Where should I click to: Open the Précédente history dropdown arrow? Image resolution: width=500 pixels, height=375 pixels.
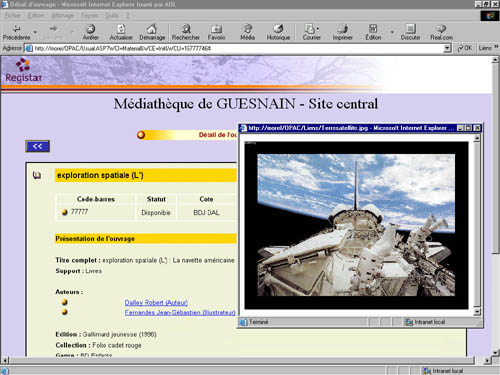pyautogui.click(x=35, y=32)
